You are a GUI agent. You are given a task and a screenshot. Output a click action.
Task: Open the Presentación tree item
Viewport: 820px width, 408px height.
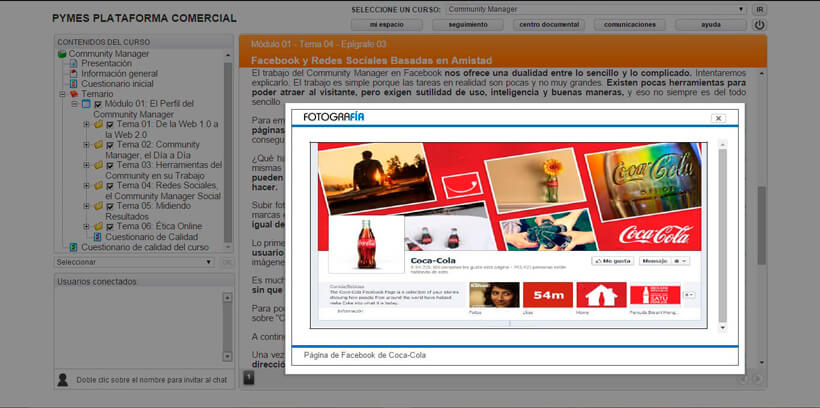point(107,64)
